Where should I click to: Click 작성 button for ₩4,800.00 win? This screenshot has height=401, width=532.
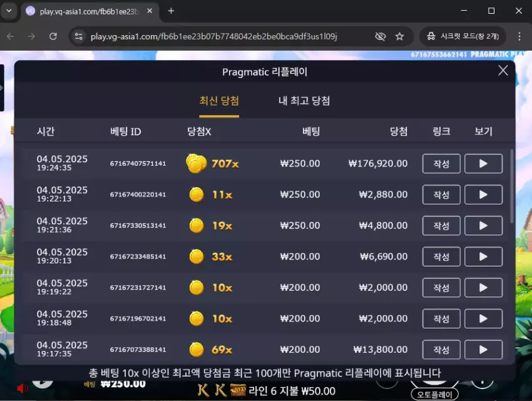tap(441, 226)
